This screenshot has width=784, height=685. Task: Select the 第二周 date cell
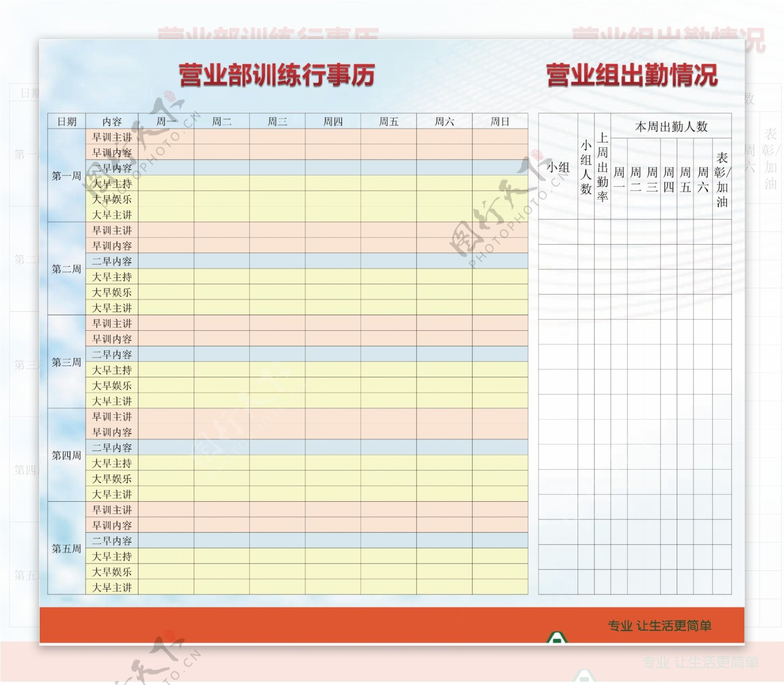tap(67, 269)
